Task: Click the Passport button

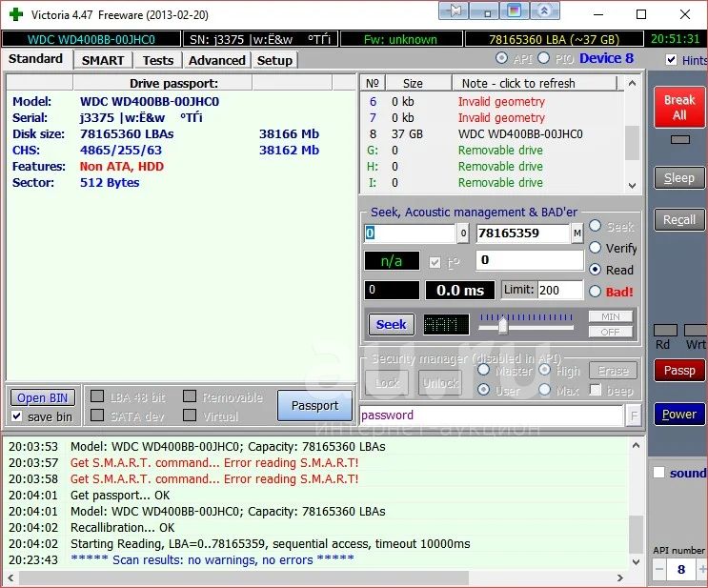Action: click(314, 406)
